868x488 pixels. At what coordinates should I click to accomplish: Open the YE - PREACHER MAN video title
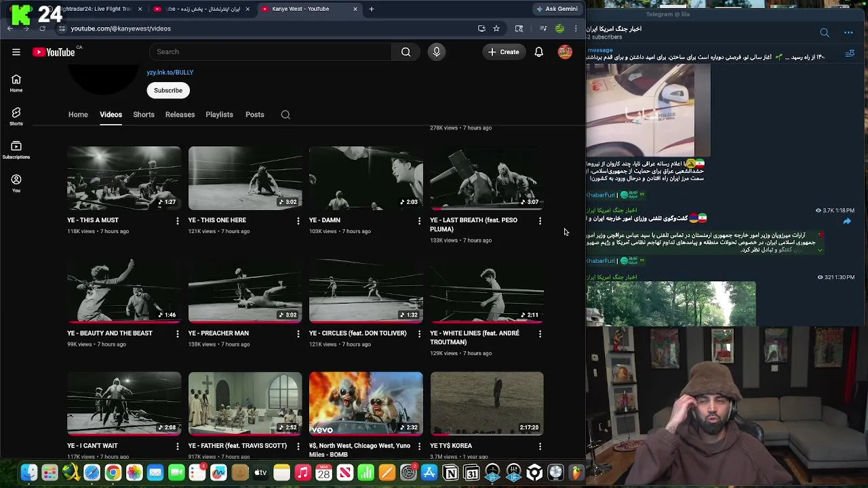[x=218, y=333]
